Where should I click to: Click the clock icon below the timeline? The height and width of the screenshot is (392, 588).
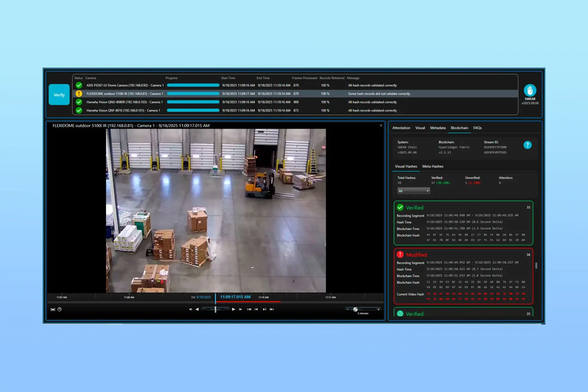point(59,309)
